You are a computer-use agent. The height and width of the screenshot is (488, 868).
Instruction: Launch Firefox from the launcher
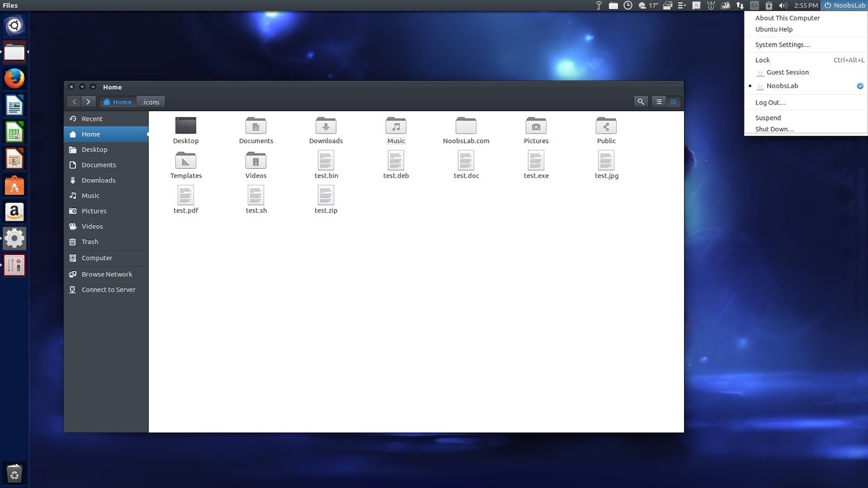(14, 78)
